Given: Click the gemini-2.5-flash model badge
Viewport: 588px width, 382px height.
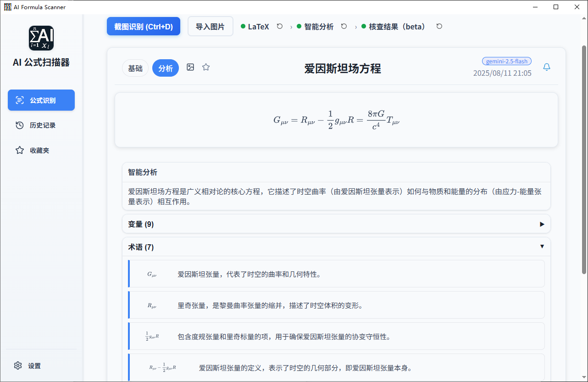Looking at the screenshot, I should [x=507, y=61].
